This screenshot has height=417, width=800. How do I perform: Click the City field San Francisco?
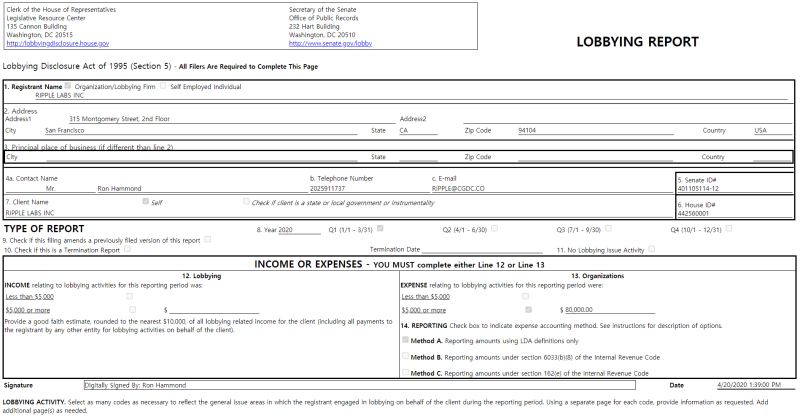tap(201, 131)
